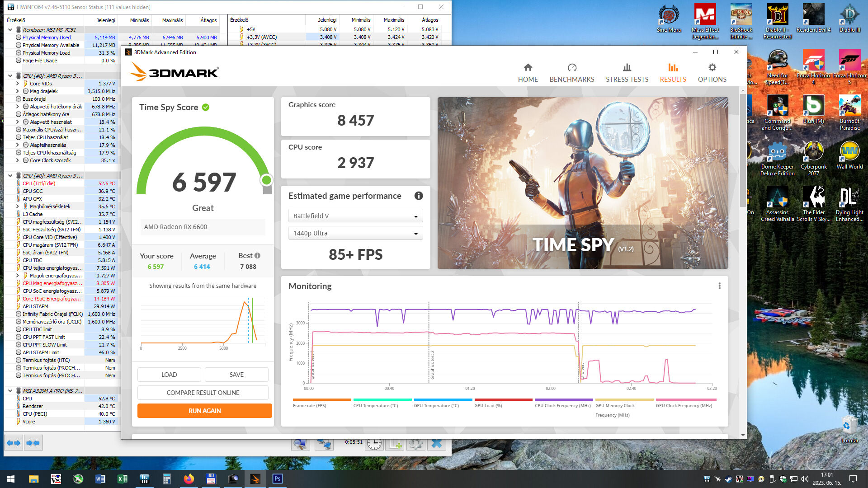868x488 pixels.
Task: Click the gear icon above OPTIONS
Action: [x=712, y=67]
